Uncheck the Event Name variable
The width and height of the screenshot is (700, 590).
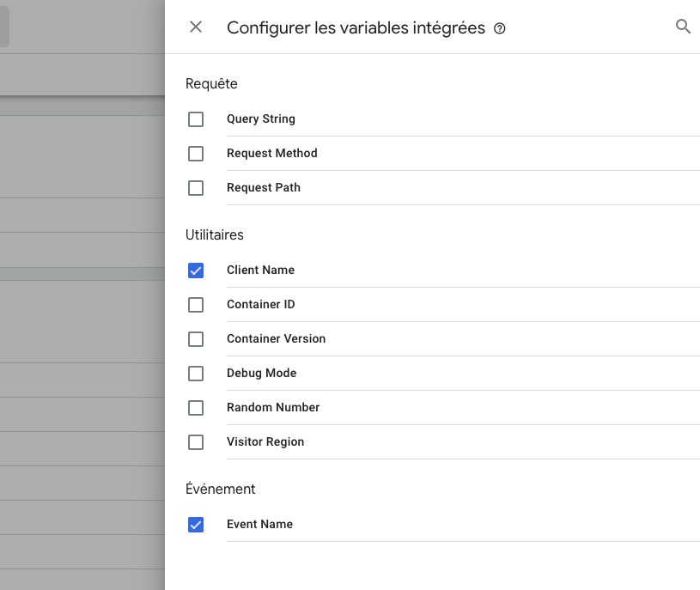click(x=196, y=525)
